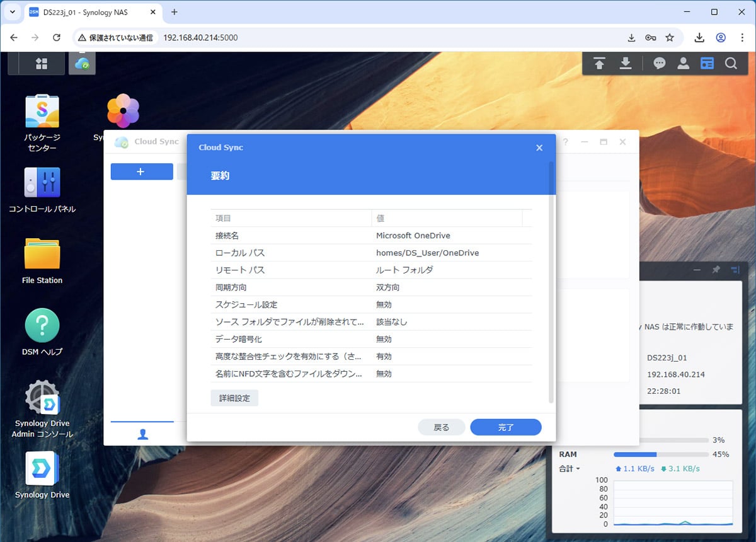756x542 pixels.
Task: Open the Control Panel desktop icon
Action: point(42,183)
